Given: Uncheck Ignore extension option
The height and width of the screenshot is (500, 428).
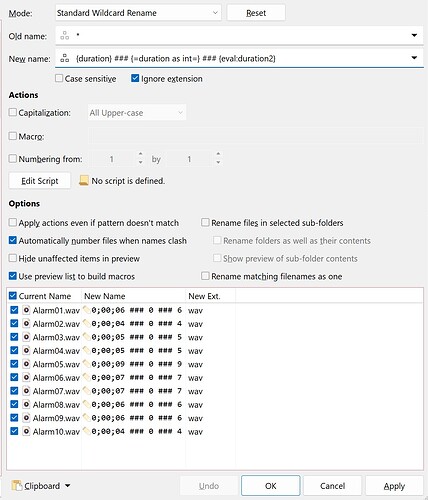Looking at the screenshot, I should tap(135, 78).
